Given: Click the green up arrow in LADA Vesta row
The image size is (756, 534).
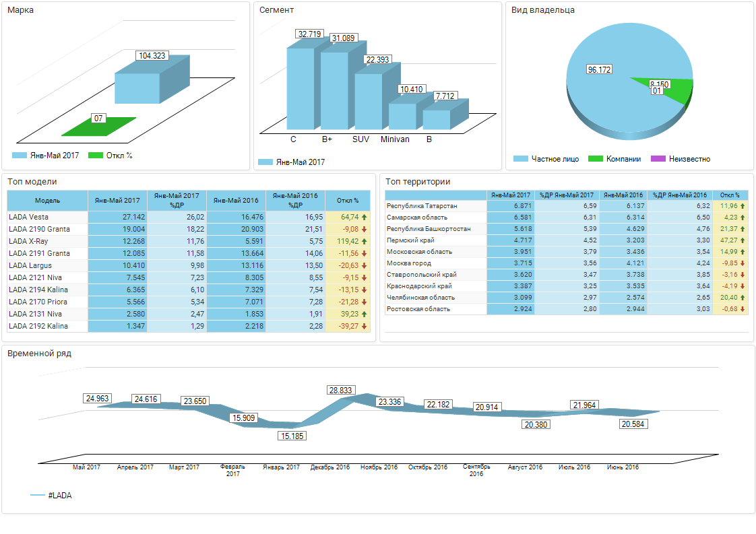Looking at the screenshot, I should tap(364, 218).
